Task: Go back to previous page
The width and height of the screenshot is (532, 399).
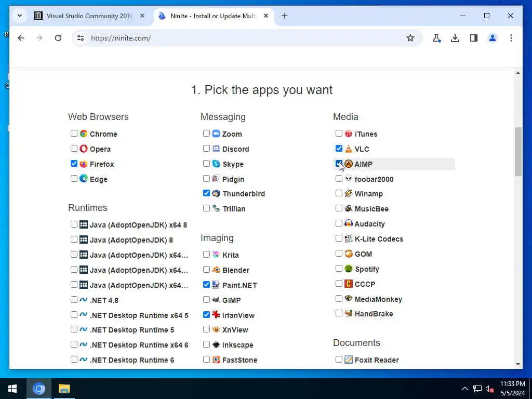Action: point(21,38)
